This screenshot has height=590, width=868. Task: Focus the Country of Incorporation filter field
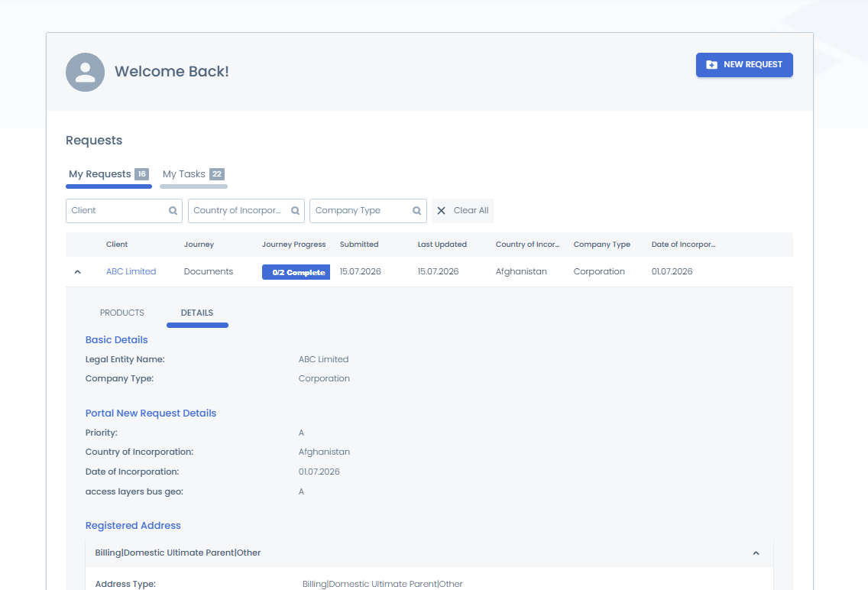246,211
